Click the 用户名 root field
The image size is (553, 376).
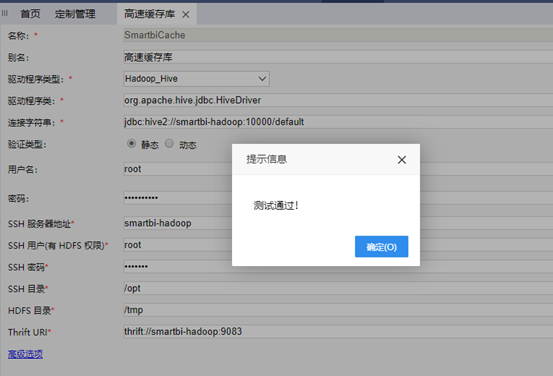click(178, 169)
